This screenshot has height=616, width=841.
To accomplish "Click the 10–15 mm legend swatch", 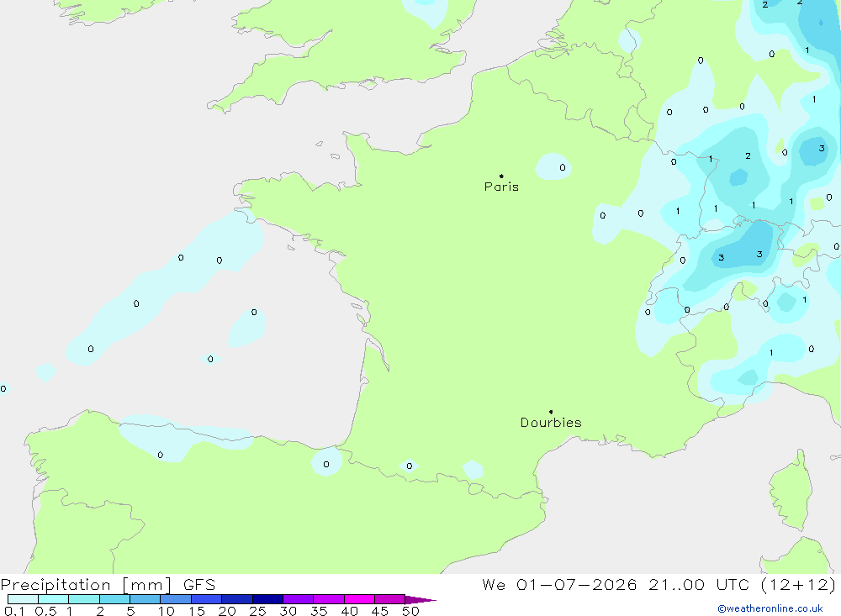I will coord(176,599).
